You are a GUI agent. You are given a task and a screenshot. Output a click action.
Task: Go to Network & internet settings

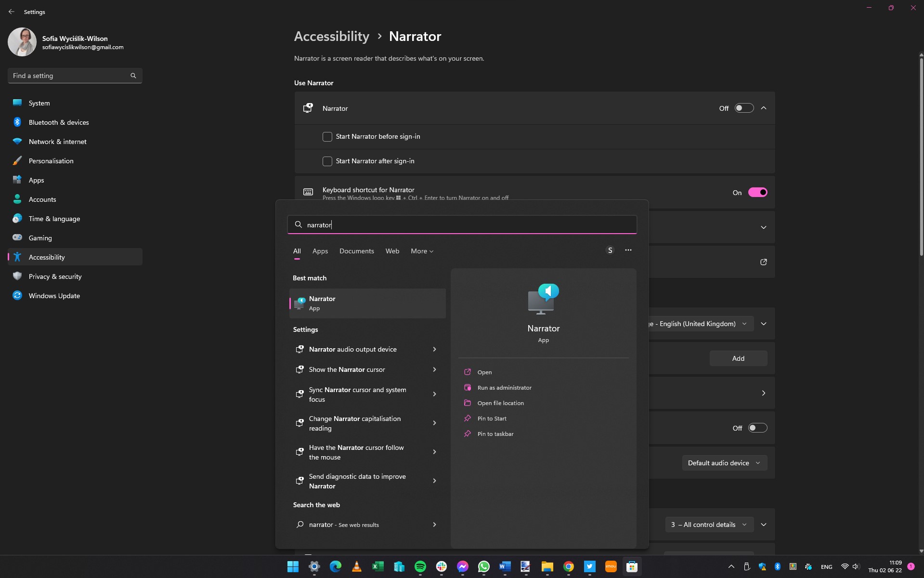tap(75, 142)
